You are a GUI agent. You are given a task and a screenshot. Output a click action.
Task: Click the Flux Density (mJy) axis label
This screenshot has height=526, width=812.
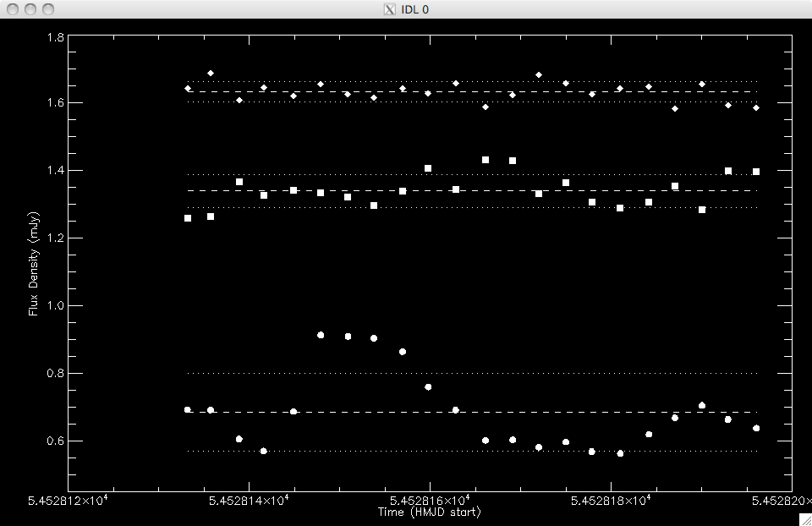[34, 260]
